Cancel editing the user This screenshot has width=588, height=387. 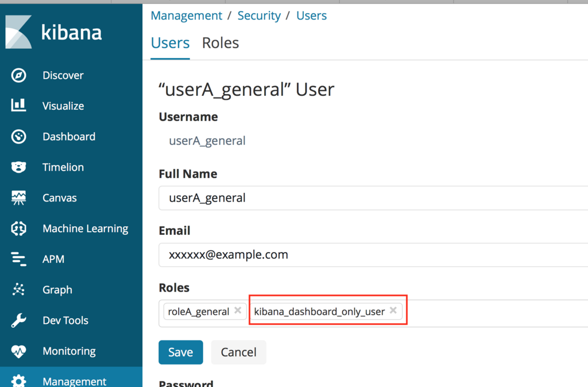tap(238, 352)
